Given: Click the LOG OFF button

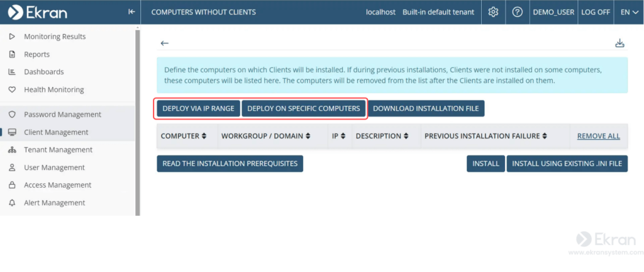Looking at the screenshot, I should tap(596, 12).
